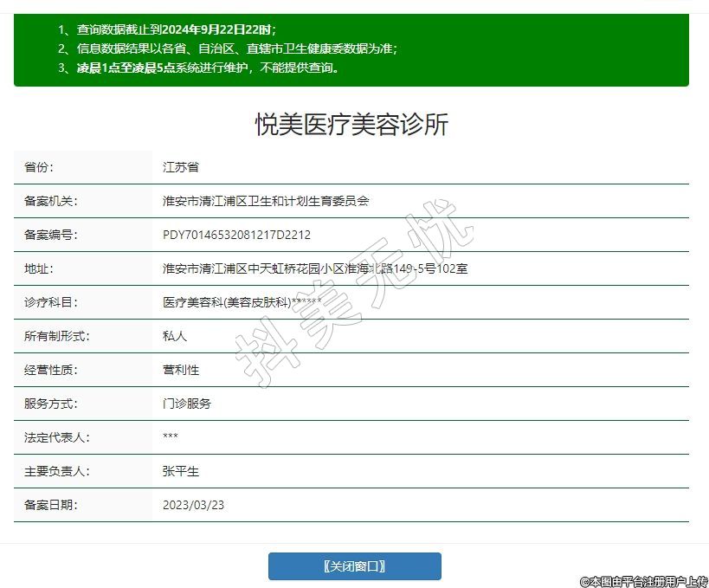Click the 备案机关 field label
Viewport: 709px width, 588px height.
coord(51,201)
